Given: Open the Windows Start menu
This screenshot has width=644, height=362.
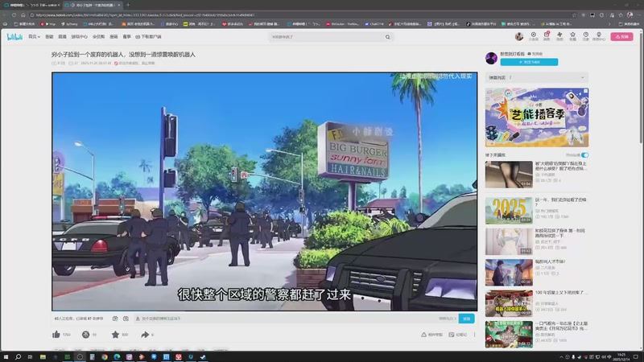Looking at the screenshot, I should [6, 357].
